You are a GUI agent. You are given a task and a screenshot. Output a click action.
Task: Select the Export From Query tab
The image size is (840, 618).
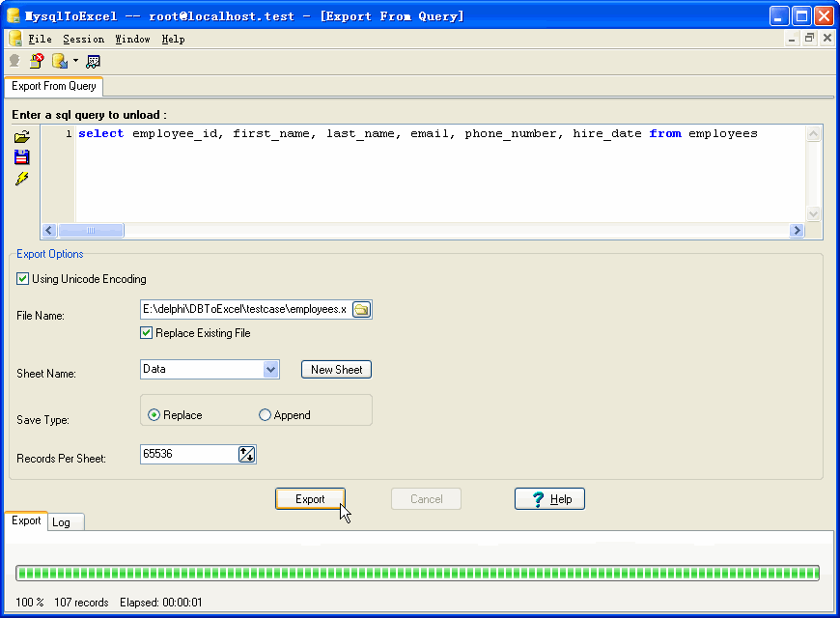coord(53,86)
